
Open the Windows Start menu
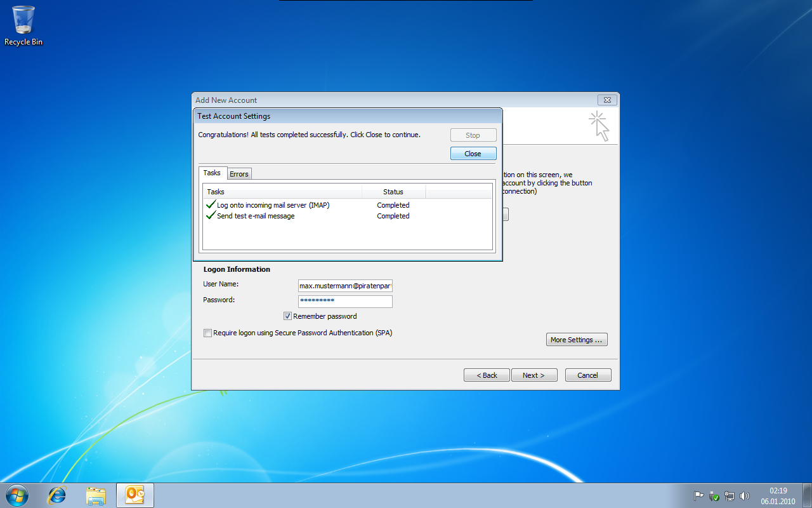(17, 495)
